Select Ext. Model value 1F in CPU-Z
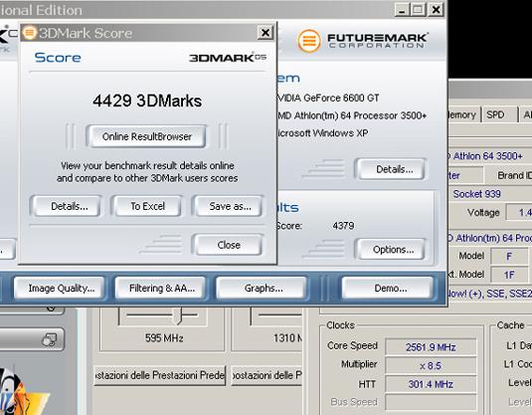The width and height of the screenshot is (532, 415). pyautogui.click(x=508, y=275)
